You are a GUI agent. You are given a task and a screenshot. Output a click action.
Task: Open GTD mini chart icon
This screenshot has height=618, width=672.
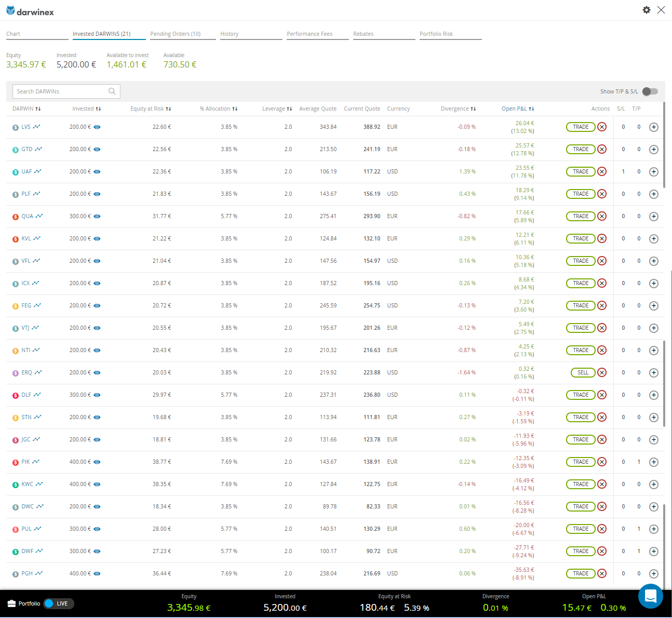(x=38, y=149)
